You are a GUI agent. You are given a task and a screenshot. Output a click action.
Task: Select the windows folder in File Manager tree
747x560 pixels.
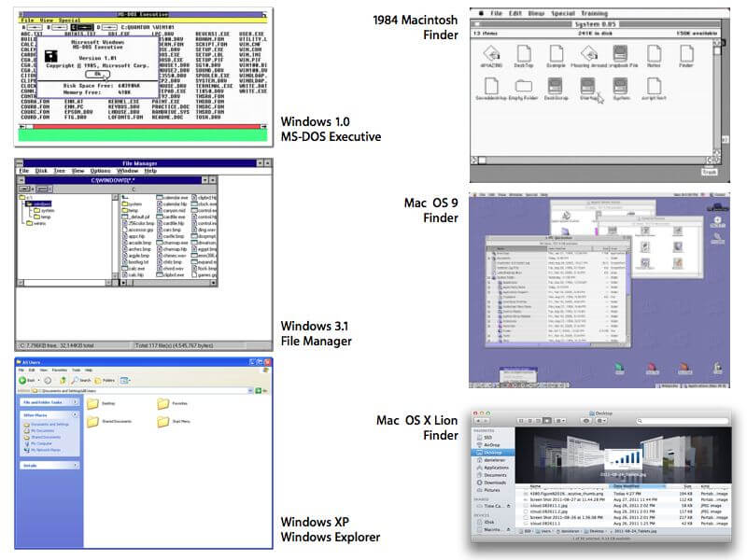tap(39, 203)
